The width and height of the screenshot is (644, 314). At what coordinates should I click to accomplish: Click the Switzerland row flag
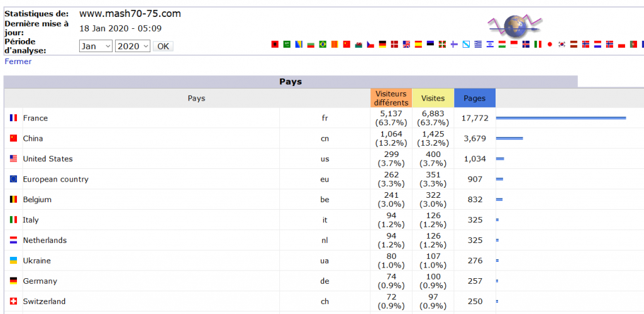(14, 301)
